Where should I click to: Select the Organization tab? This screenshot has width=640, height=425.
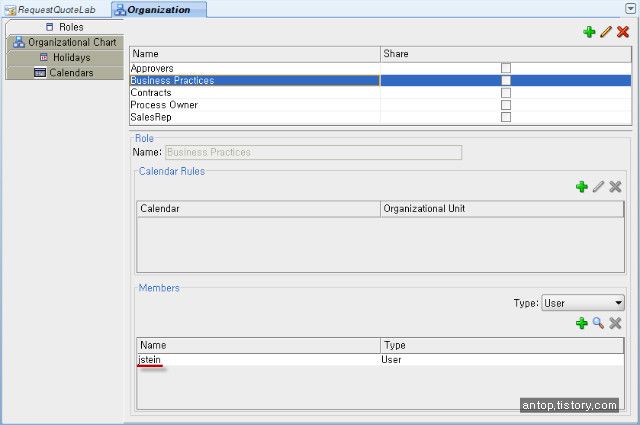(159, 10)
